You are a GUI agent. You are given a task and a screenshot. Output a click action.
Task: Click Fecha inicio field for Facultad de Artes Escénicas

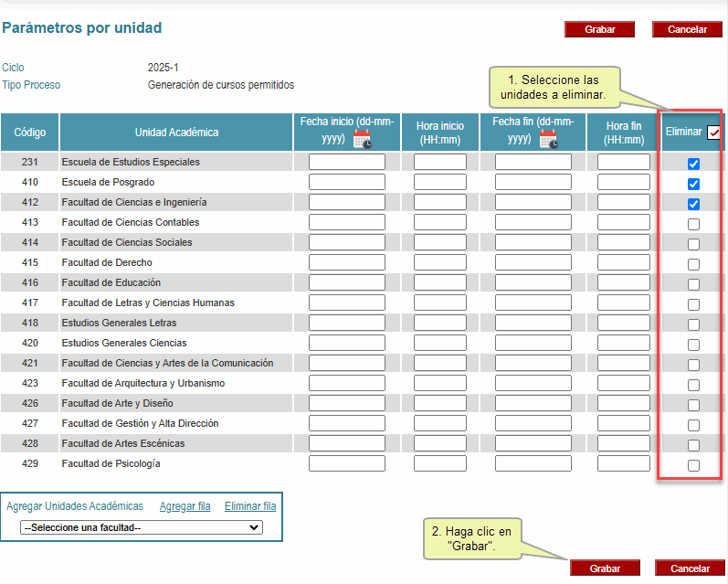[346, 443]
